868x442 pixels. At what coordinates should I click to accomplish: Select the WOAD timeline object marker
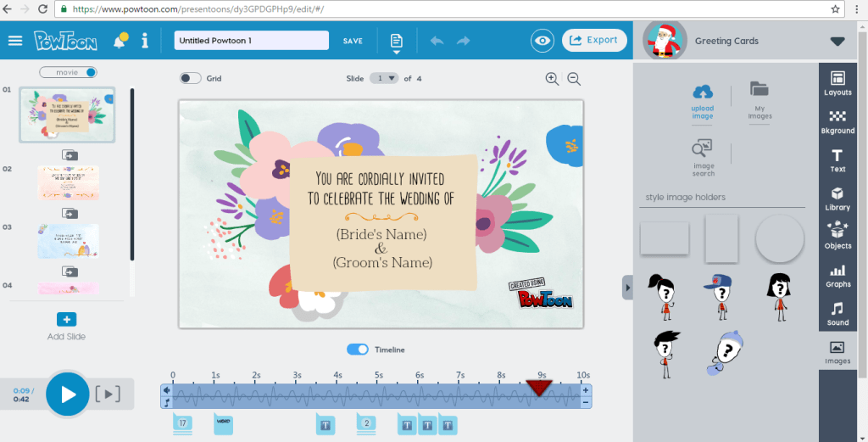point(223,423)
